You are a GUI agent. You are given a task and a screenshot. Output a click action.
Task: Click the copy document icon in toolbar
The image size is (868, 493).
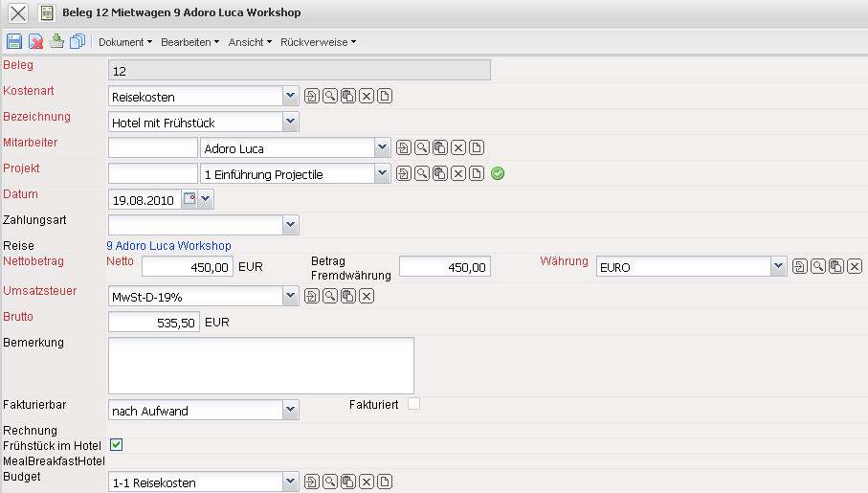[x=78, y=41]
